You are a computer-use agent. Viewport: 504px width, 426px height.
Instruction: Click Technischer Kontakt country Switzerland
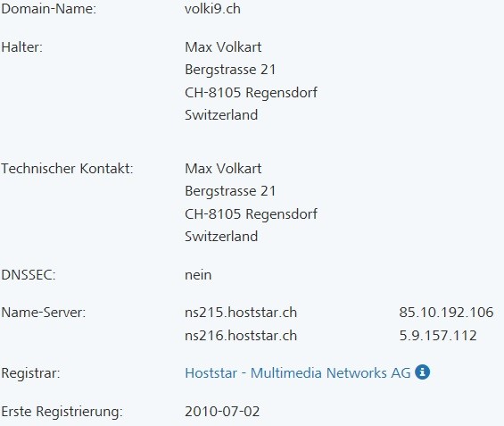(x=221, y=237)
